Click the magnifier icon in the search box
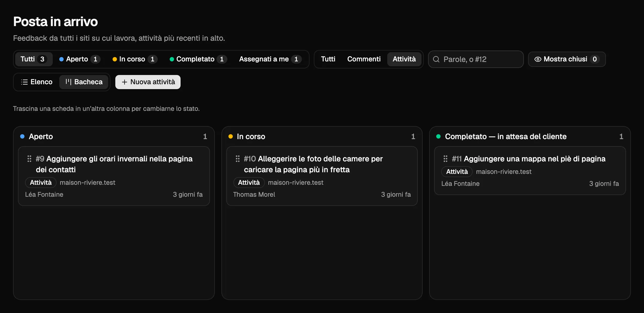Image resolution: width=644 pixels, height=313 pixels. [x=436, y=59]
